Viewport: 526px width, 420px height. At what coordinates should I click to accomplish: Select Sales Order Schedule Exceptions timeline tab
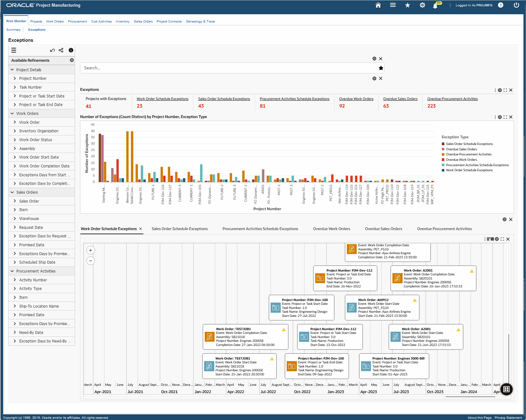coord(179,229)
